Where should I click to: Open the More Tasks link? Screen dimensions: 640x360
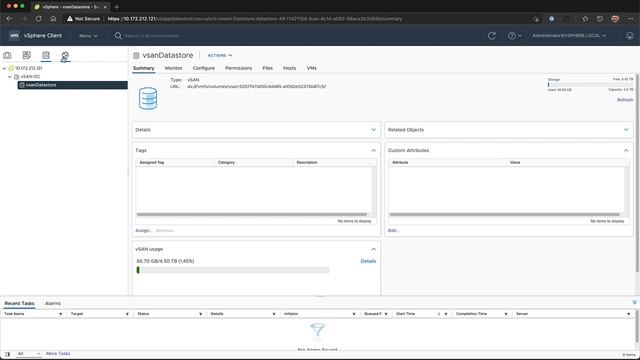tap(58, 353)
